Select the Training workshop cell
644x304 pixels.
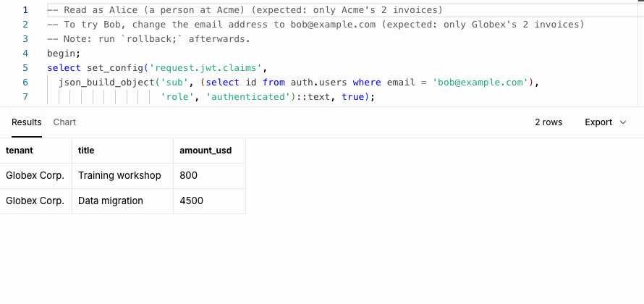coord(123,176)
